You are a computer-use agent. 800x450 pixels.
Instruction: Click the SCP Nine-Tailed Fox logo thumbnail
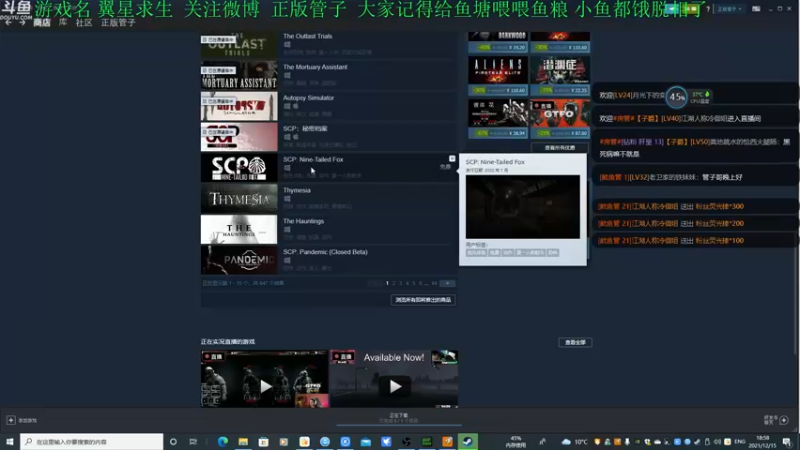click(239, 168)
